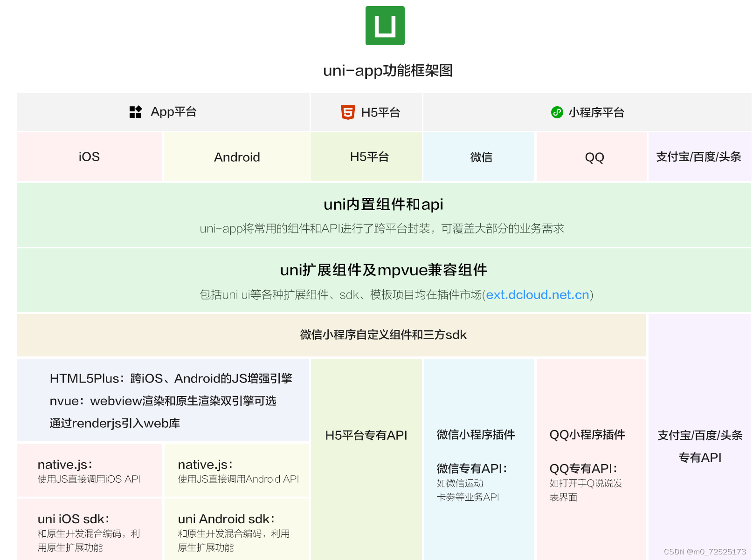This screenshot has width=753, height=560.
Task: Click the '专有API' text under 支付宝/百度/头条
Action: point(700,458)
